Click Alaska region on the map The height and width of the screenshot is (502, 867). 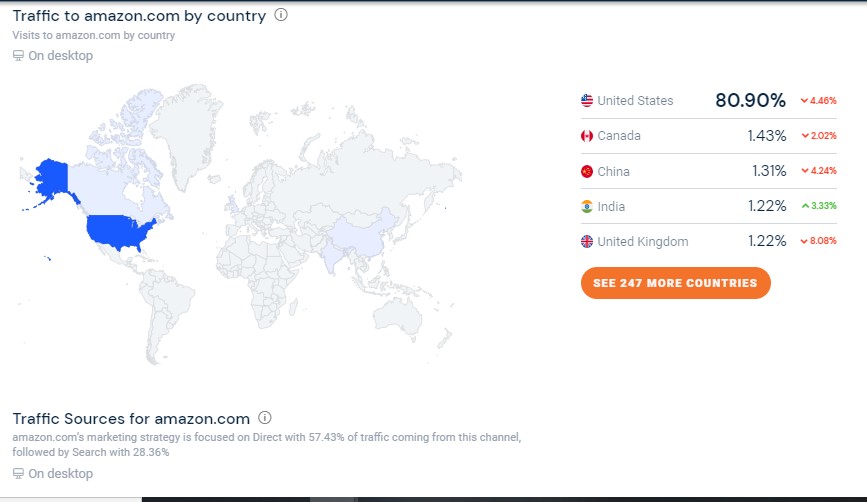point(50,177)
